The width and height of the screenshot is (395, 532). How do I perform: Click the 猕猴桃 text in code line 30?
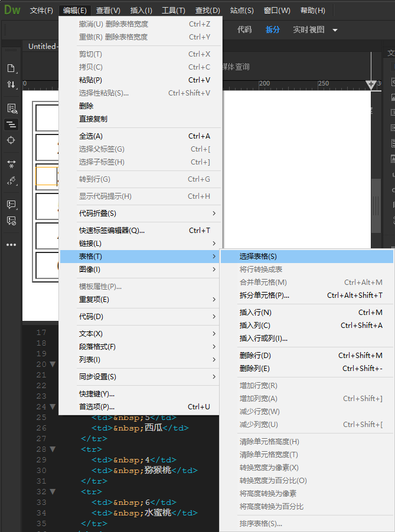pyautogui.click(x=158, y=470)
